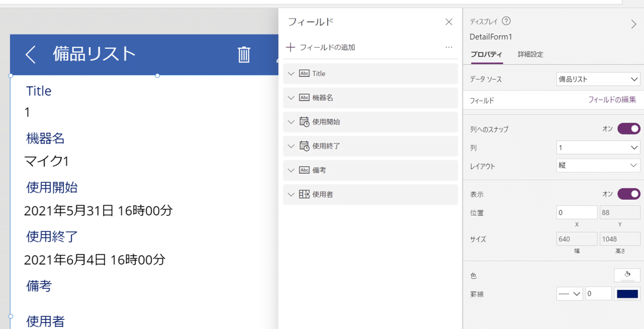Close the フィールド panel
Screen dimensions: 644x329
click(x=449, y=22)
